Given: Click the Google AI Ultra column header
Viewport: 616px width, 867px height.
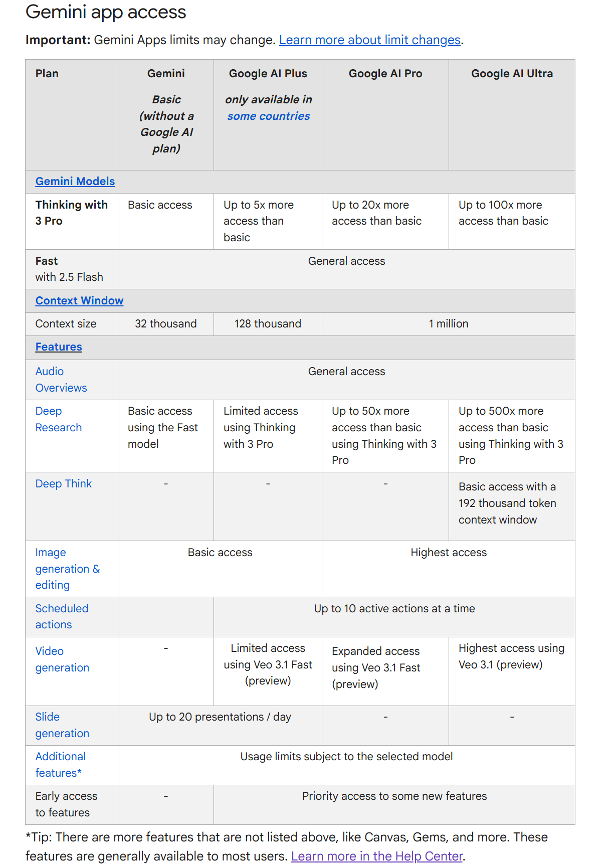Looking at the screenshot, I should (512, 74).
